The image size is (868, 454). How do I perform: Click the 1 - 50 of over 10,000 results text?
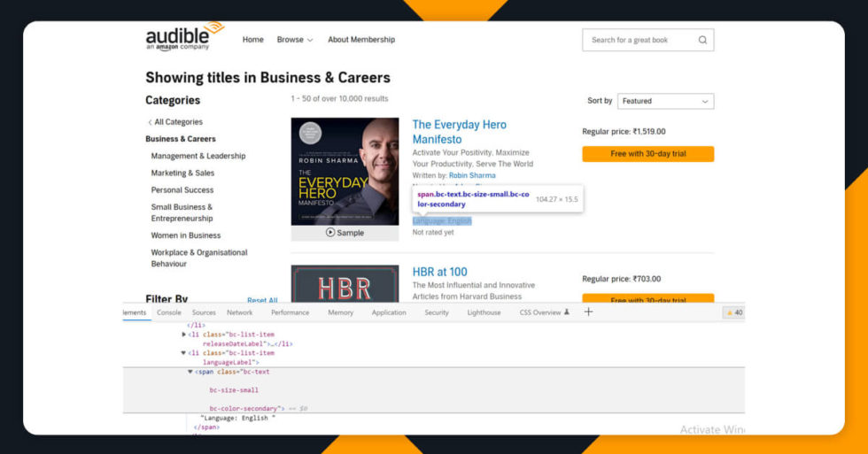coord(339,99)
